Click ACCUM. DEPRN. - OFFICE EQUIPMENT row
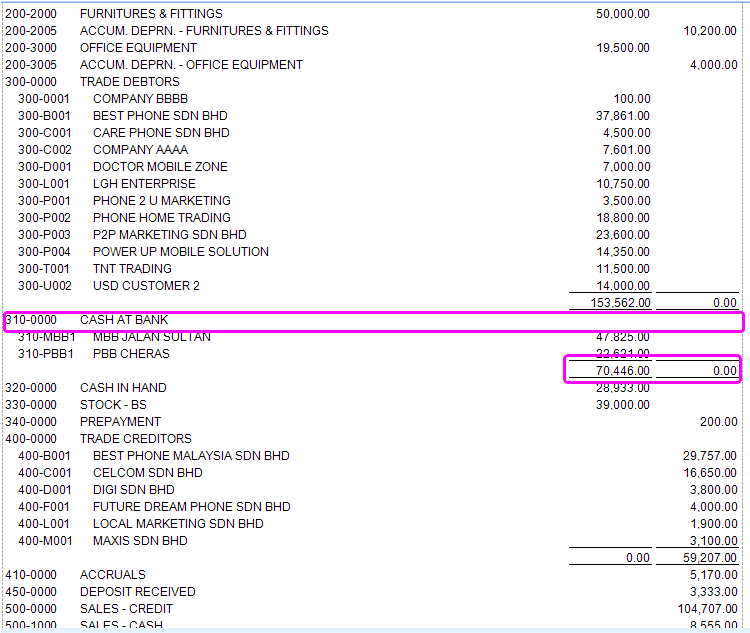Viewport: 750px width, 633px height. pos(371,65)
